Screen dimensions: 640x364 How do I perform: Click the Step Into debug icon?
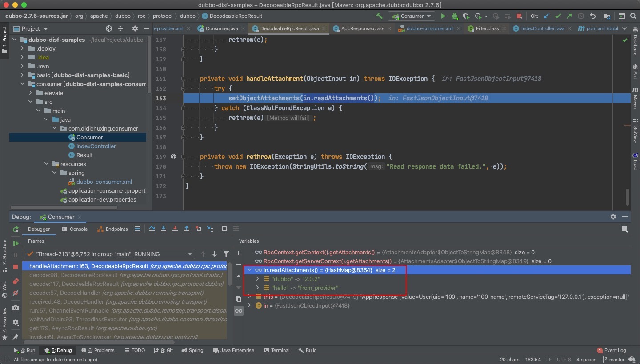point(164,229)
